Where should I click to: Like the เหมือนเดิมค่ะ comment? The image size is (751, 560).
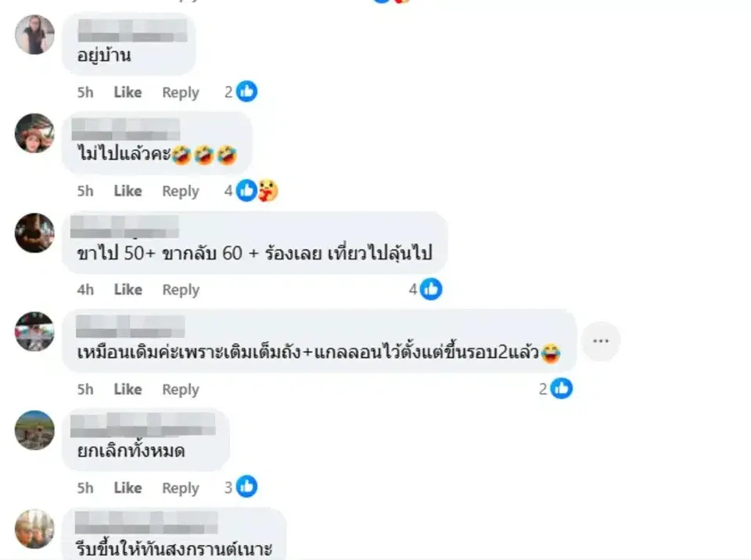pos(128,389)
